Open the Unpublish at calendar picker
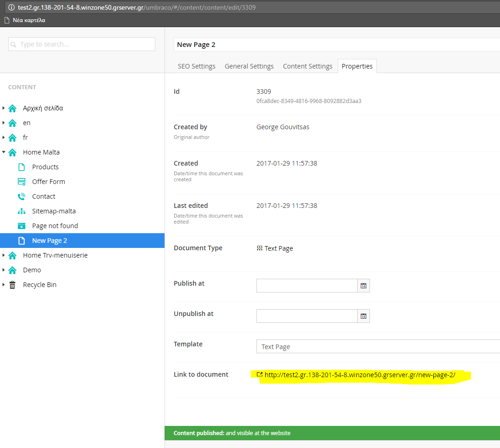 [363, 316]
